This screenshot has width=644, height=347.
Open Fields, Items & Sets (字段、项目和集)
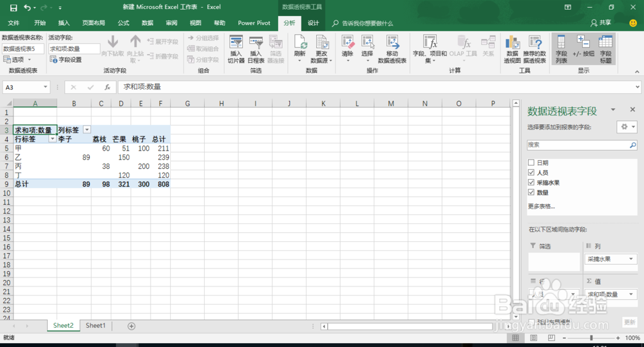point(430,50)
